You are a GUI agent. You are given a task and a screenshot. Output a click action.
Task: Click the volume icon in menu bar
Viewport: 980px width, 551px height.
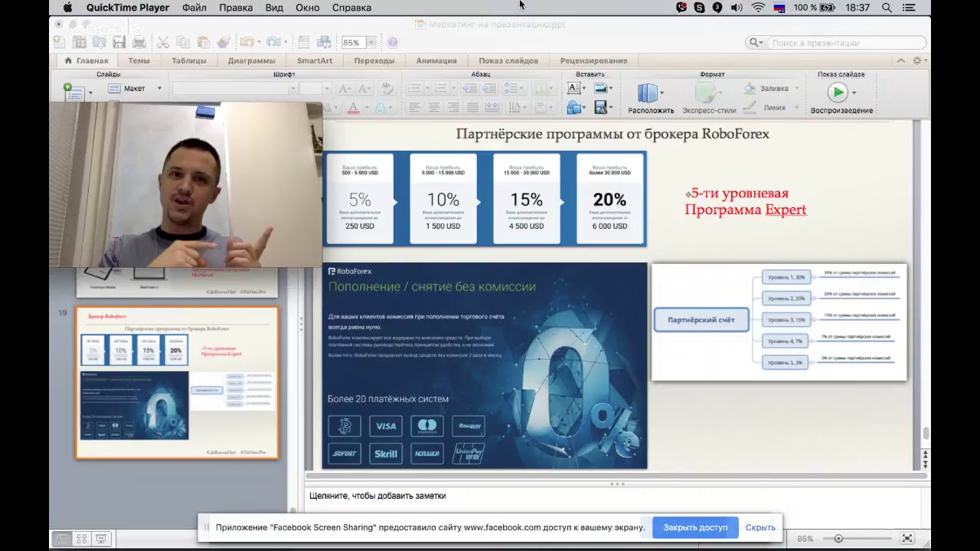[737, 8]
